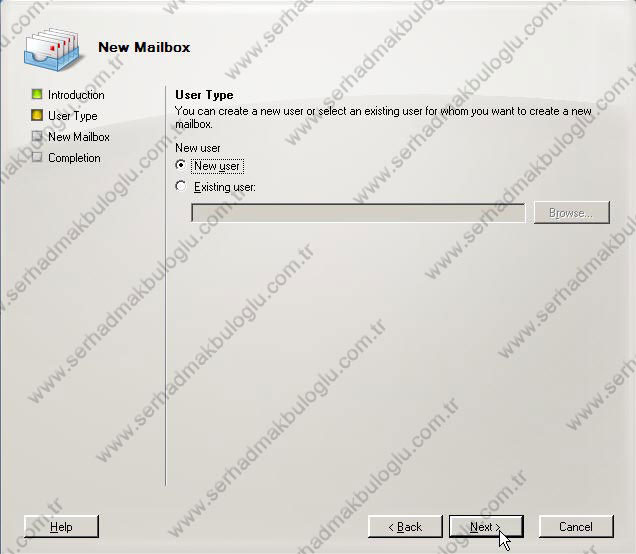Select the Existing user radio button
Viewport: 636px width, 554px height.
pos(180,187)
